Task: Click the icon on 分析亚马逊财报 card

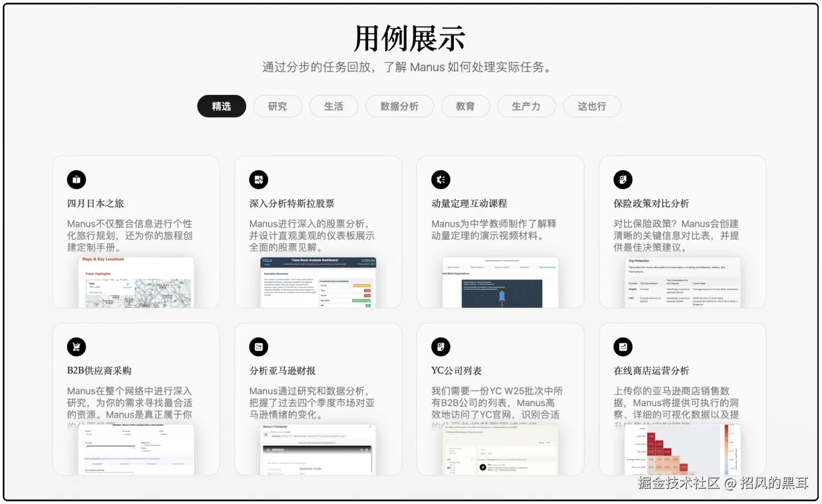Action: (x=259, y=347)
